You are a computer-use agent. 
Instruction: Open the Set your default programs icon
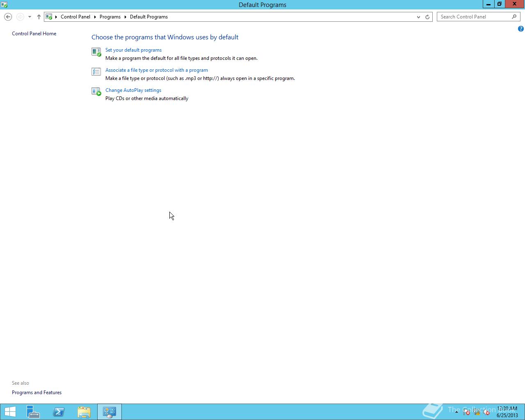pyautogui.click(x=96, y=52)
